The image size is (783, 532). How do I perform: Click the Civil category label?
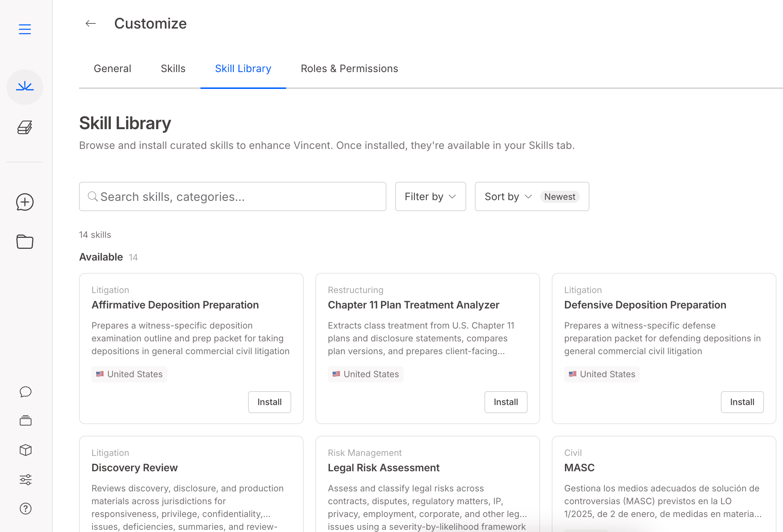click(x=573, y=453)
